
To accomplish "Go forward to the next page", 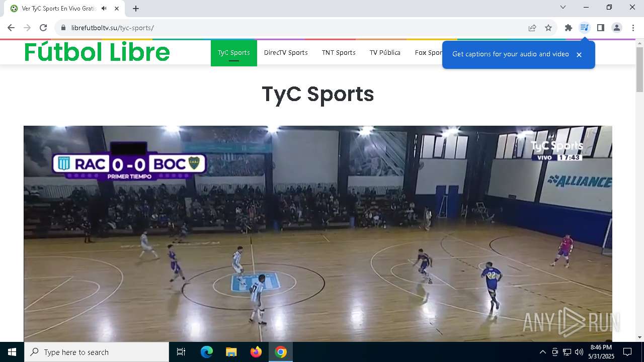I will point(27,28).
